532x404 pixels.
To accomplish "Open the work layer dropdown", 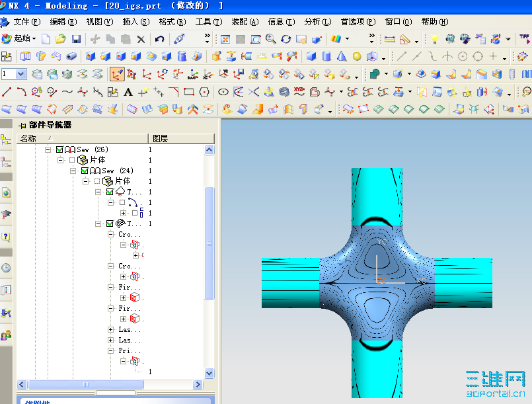I will click(21, 74).
